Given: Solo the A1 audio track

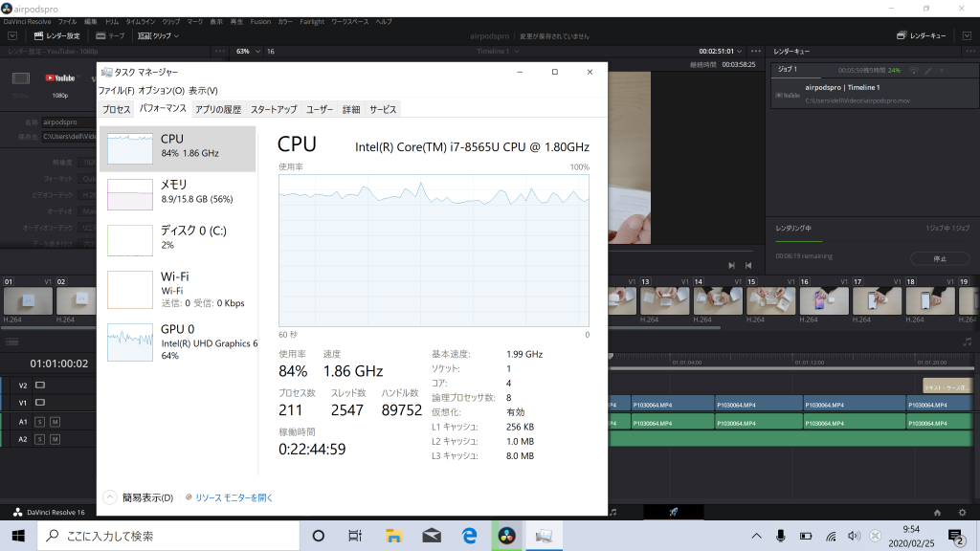Looking at the screenshot, I should pyautogui.click(x=40, y=422).
